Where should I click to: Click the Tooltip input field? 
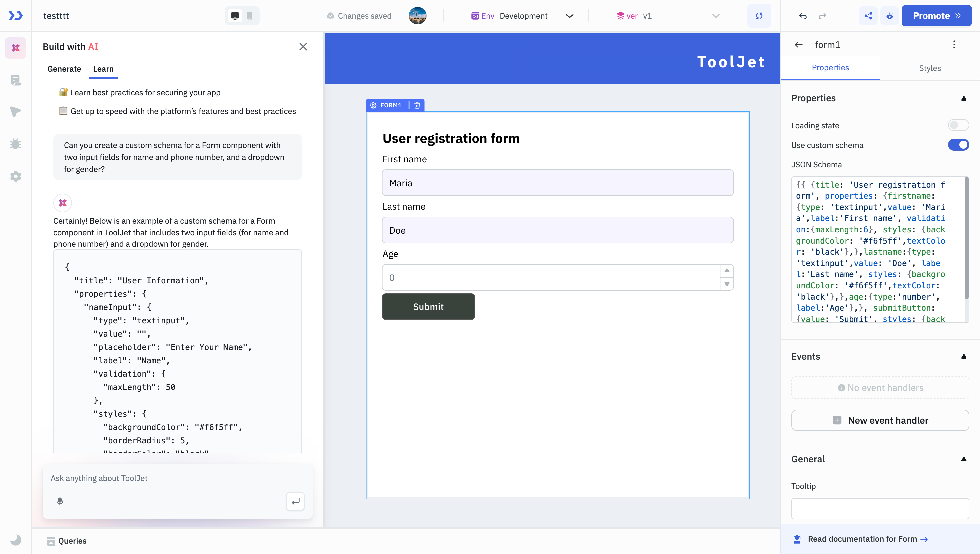click(880, 509)
